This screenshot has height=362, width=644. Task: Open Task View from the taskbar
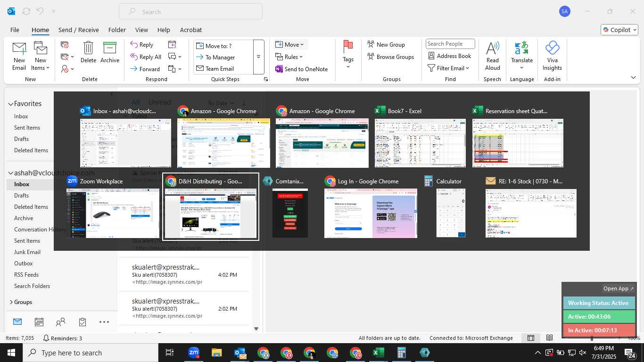[x=170, y=353]
